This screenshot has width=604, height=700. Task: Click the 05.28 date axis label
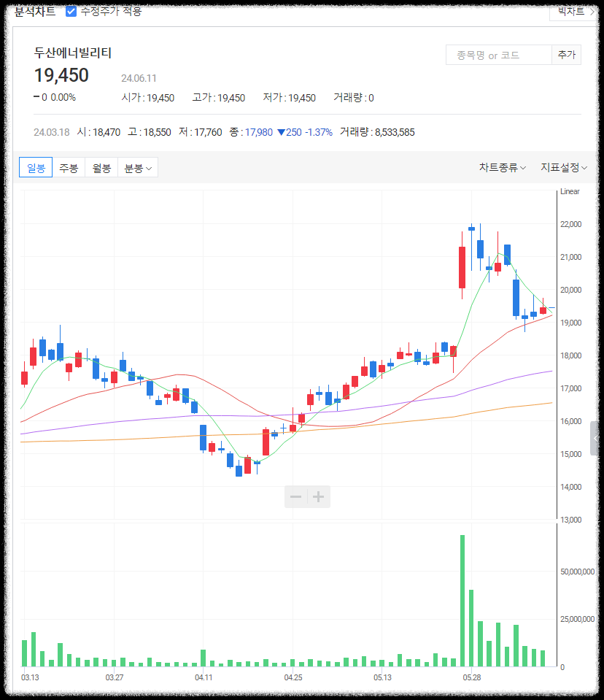pos(471,677)
